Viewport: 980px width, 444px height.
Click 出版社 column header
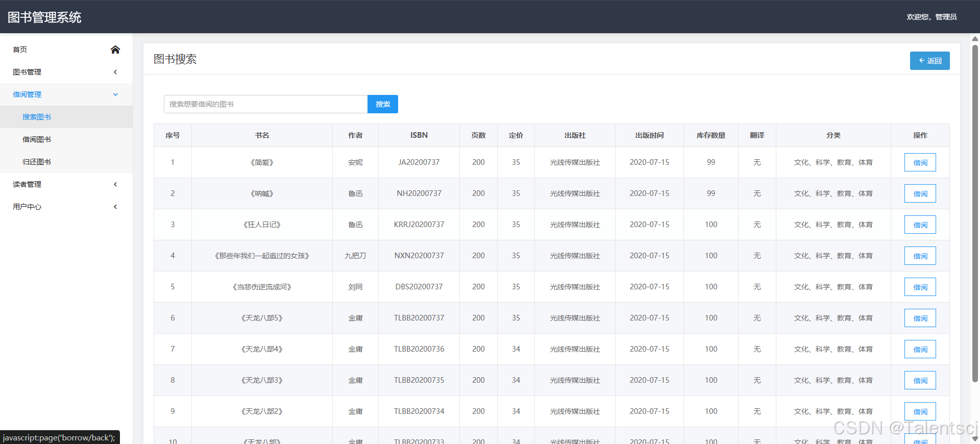575,135
